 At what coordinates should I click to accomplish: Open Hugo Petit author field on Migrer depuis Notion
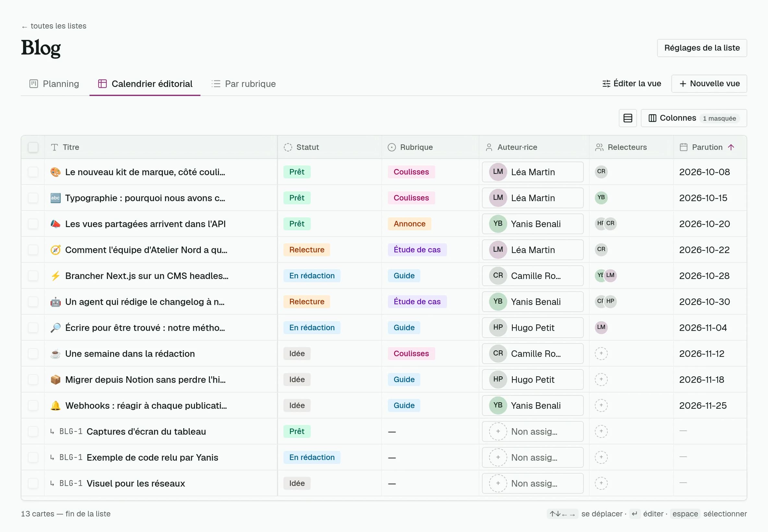533,380
